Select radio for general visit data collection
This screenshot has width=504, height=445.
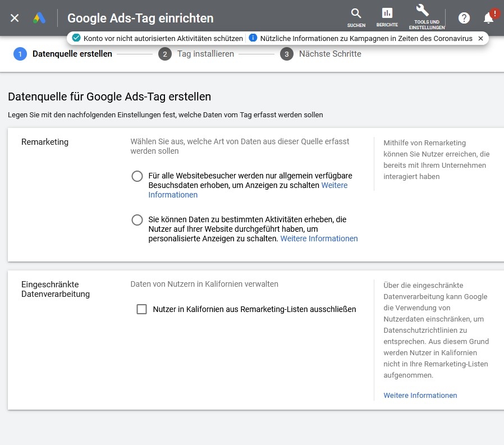tap(137, 176)
